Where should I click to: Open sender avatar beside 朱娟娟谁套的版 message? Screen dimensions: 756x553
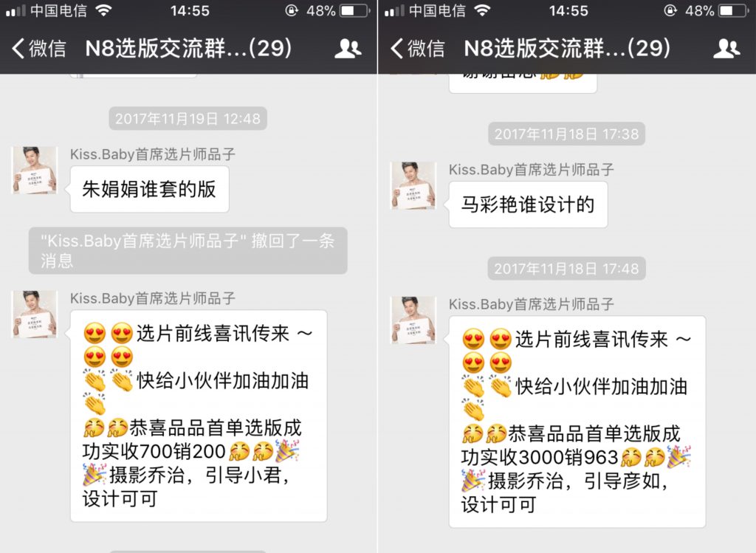point(34,171)
